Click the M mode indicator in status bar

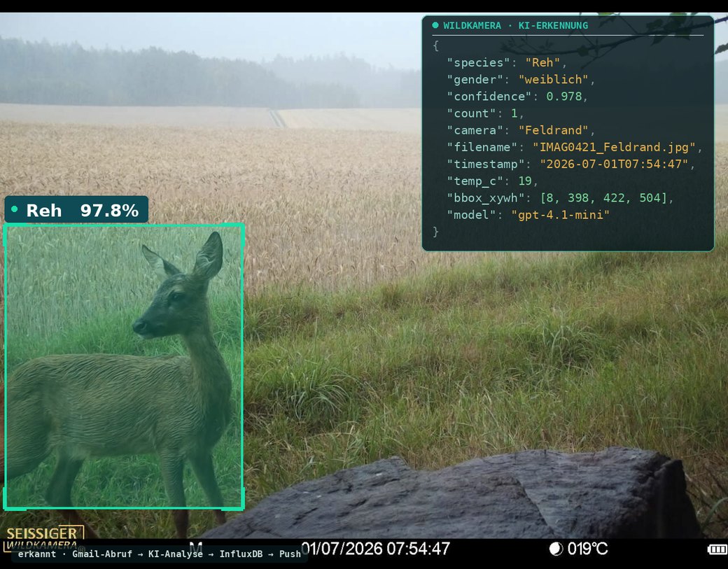pos(196,547)
